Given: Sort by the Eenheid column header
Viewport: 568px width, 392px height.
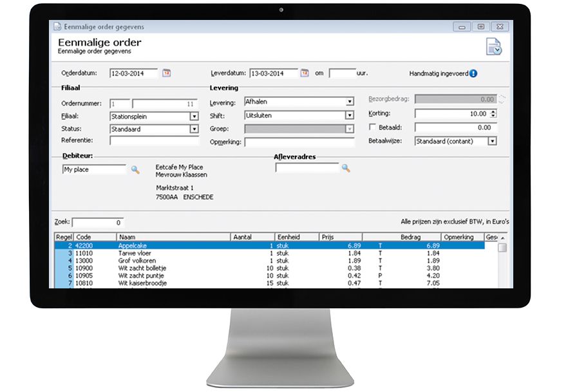Looking at the screenshot, I should click(297, 237).
